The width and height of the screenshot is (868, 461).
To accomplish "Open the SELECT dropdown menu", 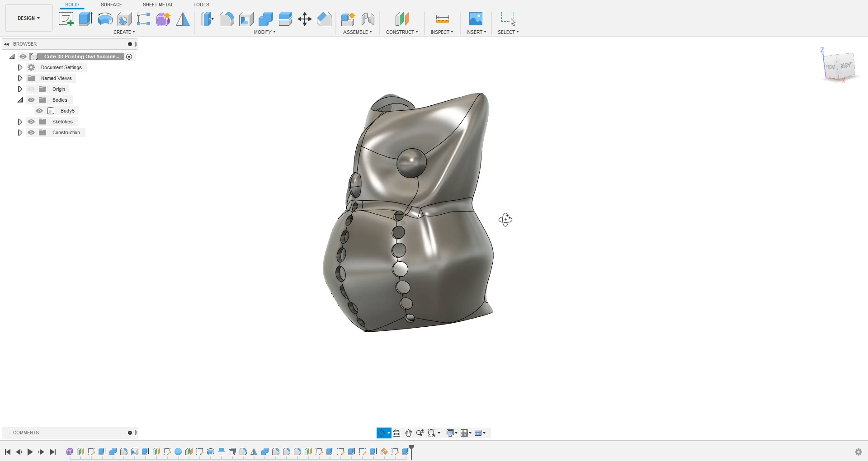I will tap(509, 32).
